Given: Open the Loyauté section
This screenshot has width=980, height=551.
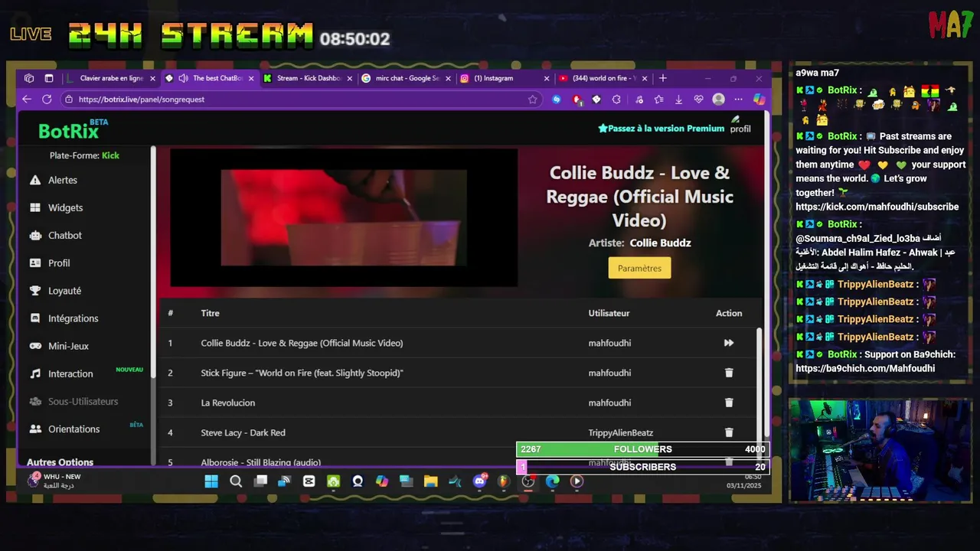Looking at the screenshot, I should [x=55, y=291].
